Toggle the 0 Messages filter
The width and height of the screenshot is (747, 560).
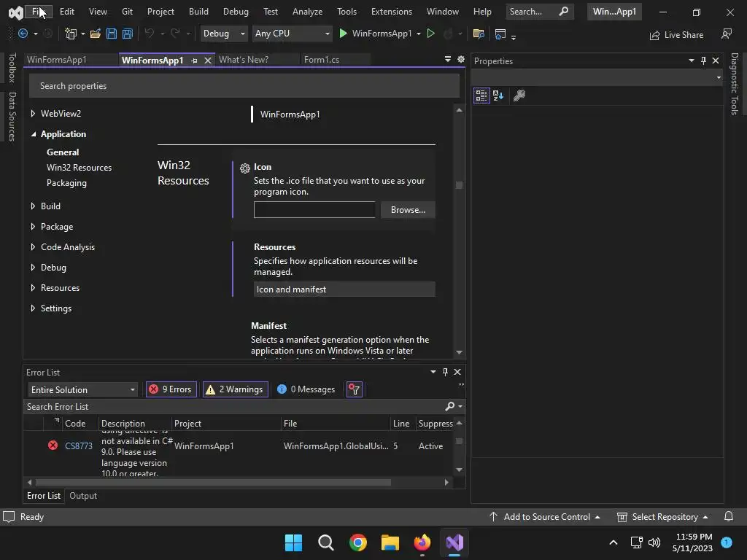[x=306, y=389]
